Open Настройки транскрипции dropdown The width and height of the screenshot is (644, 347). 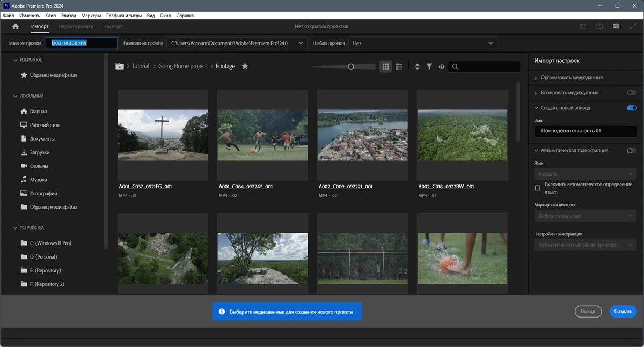pyautogui.click(x=586, y=245)
